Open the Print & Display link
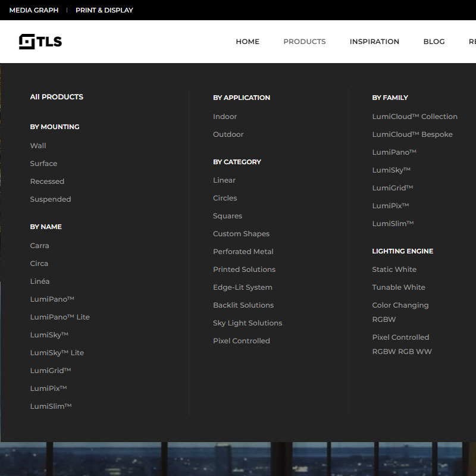476x476 pixels. (x=104, y=10)
